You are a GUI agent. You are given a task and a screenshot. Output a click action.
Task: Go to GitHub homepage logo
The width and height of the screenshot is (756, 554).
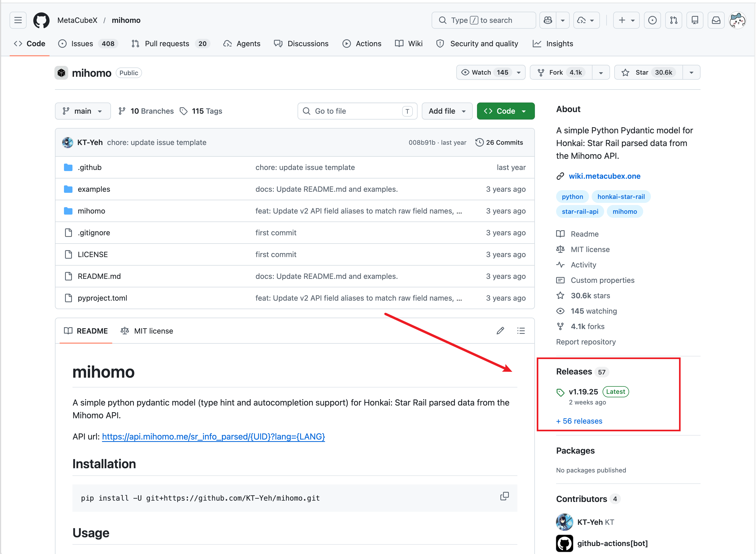pos(41,20)
